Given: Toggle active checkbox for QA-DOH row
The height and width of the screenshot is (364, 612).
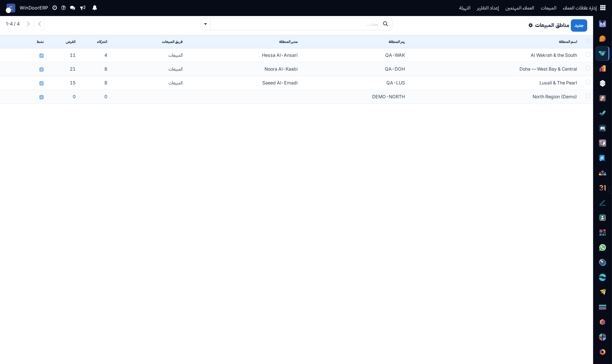Looking at the screenshot, I should point(42,69).
